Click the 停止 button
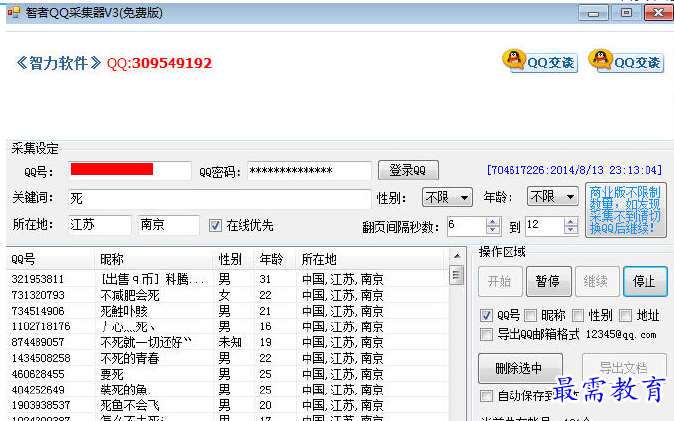The width and height of the screenshot is (674, 421). (645, 282)
